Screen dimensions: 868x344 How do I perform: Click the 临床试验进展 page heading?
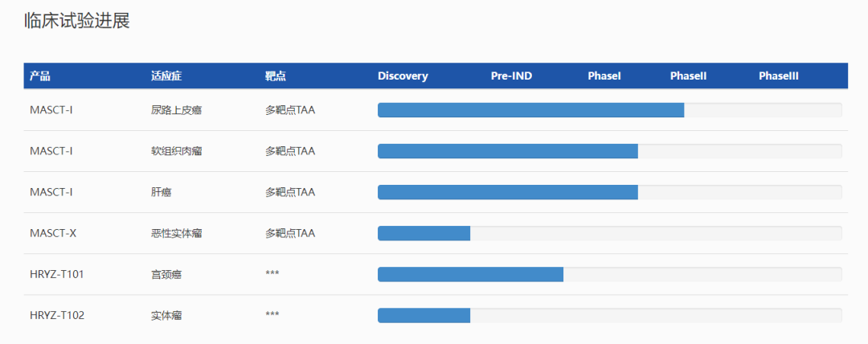[77, 21]
